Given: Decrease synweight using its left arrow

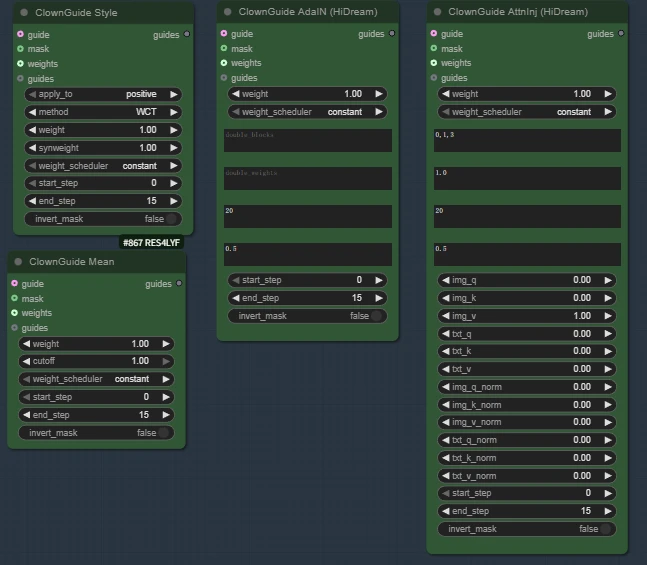Looking at the screenshot, I should click(x=31, y=148).
